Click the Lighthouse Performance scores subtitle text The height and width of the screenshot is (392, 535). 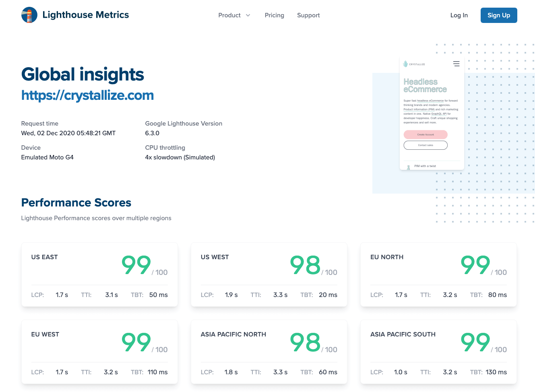[96, 218]
